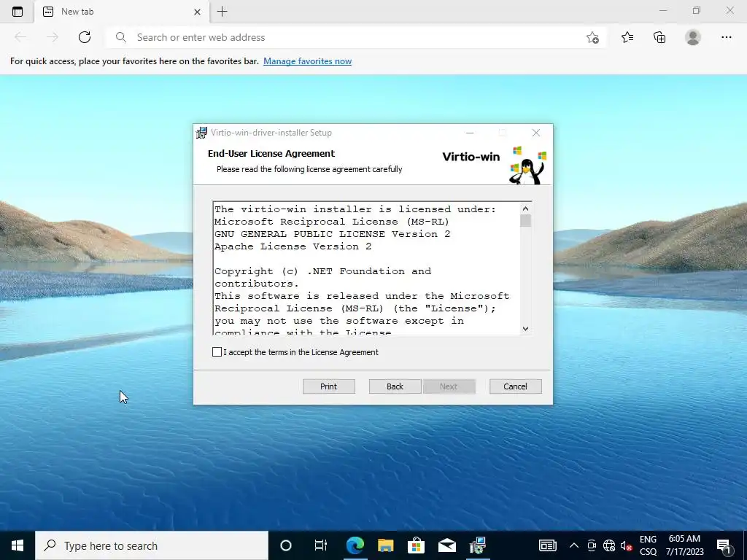The width and height of the screenshot is (747, 560).
Task: Open the Edge tab actions menu
Action: 18,12
